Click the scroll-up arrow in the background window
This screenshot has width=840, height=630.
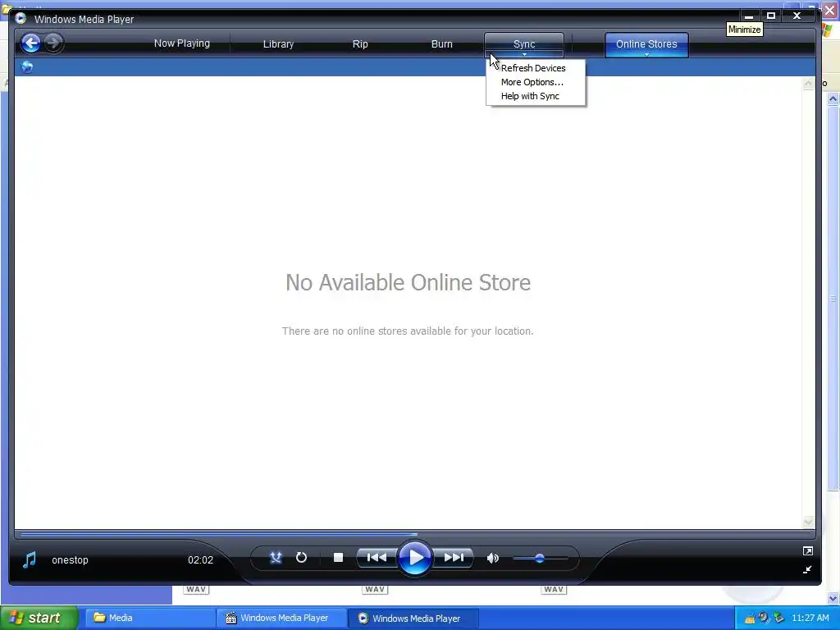pyautogui.click(x=833, y=98)
